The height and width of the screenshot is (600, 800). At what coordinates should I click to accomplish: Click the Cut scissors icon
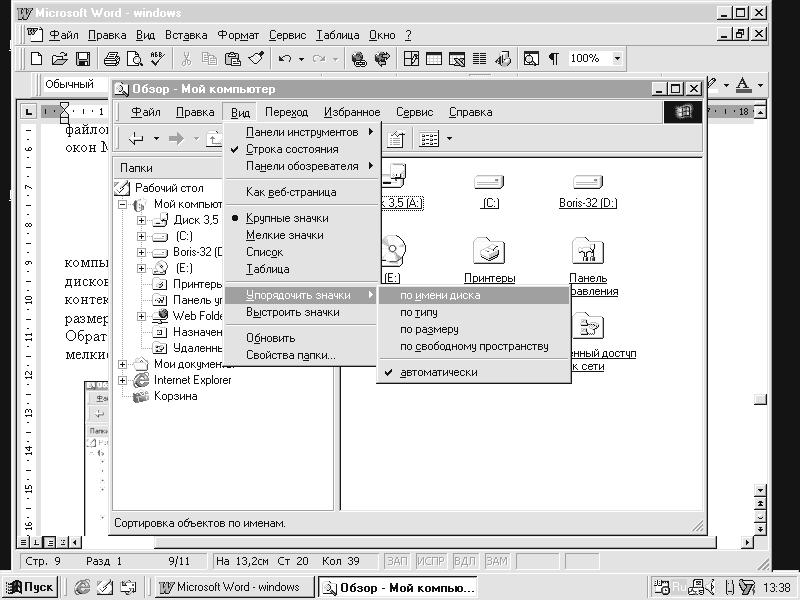pyautogui.click(x=186, y=59)
